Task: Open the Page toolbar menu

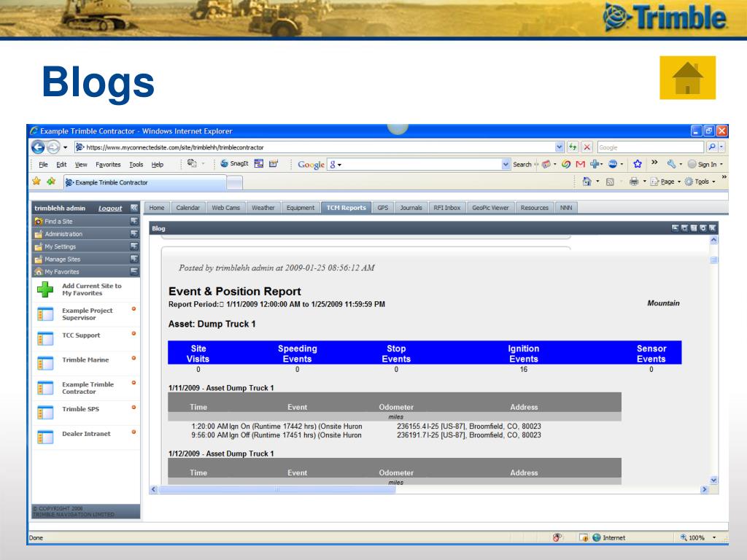Action: (665, 182)
